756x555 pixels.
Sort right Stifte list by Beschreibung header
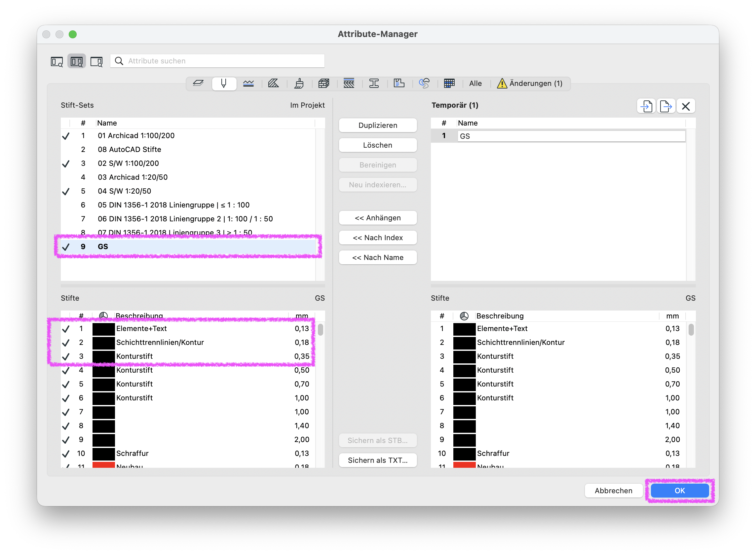(567, 316)
